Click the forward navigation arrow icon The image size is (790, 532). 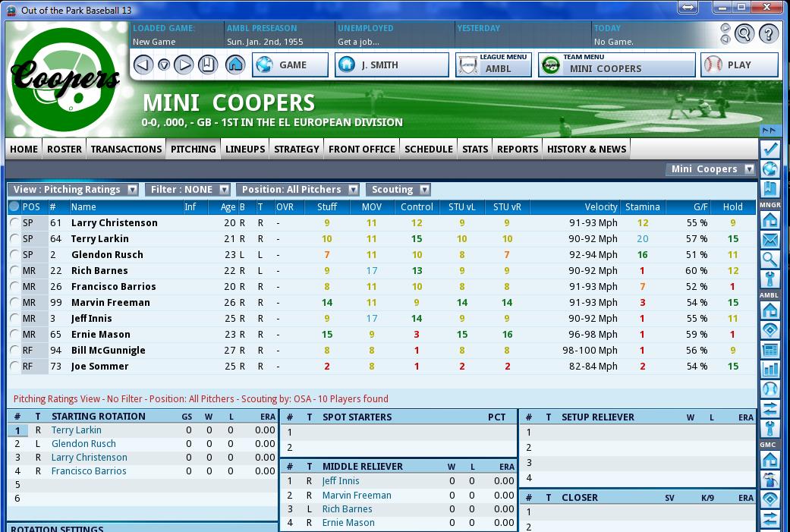(x=184, y=65)
